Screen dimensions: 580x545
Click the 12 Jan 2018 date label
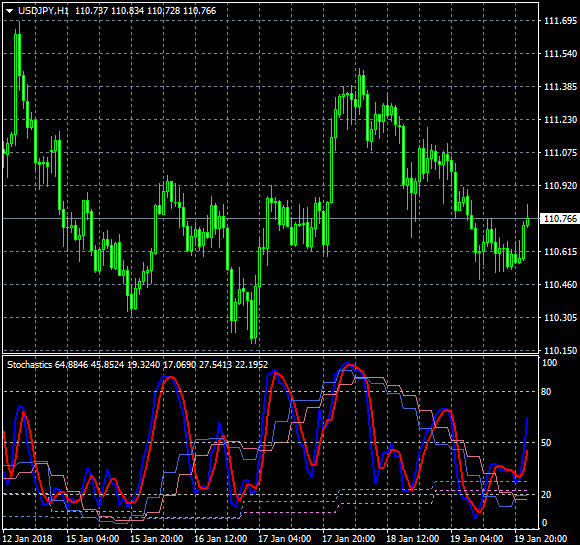pyautogui.click(x=27, y=539)
